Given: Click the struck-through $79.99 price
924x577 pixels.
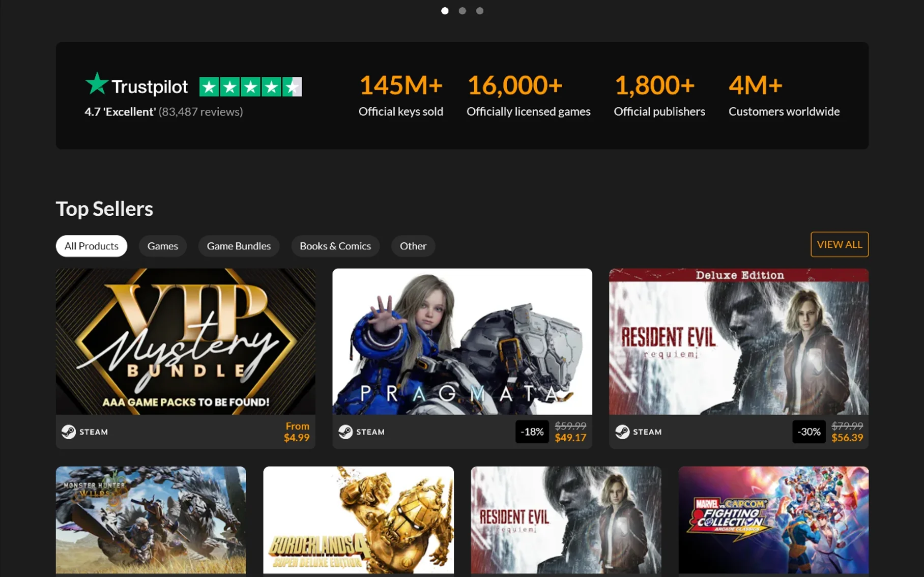Looking at the screenshot, I should (x=847, y=426).
